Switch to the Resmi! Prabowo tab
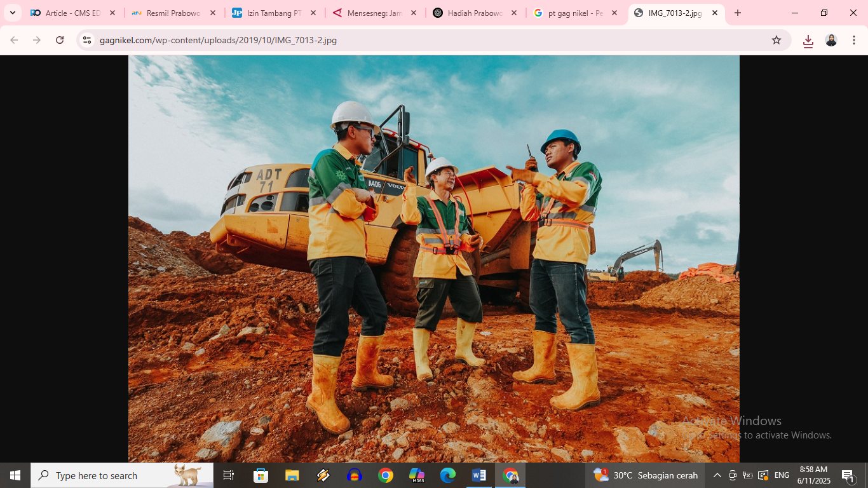The width and height of the screenshot is (868, 488). [x=173, y=13]
